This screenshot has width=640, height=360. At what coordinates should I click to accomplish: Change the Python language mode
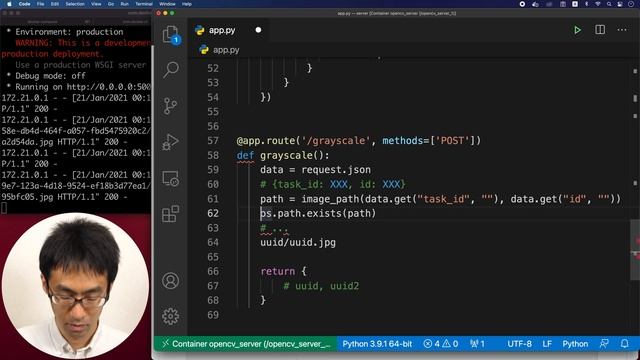[x=575, y=344]
